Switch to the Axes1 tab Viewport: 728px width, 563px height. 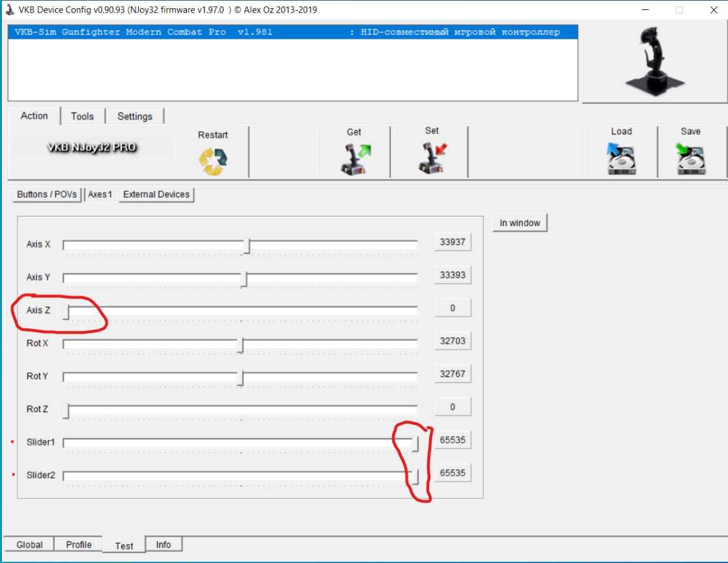(x=100, y=194)
